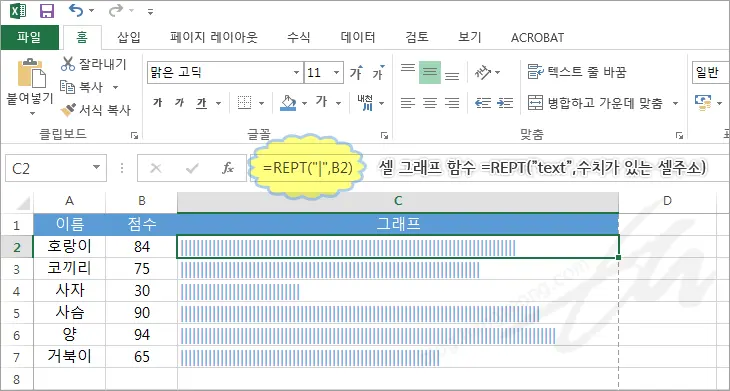Open the 파일 tab
The width and height of the screenshot is (730, 391).
pos(29,37)
